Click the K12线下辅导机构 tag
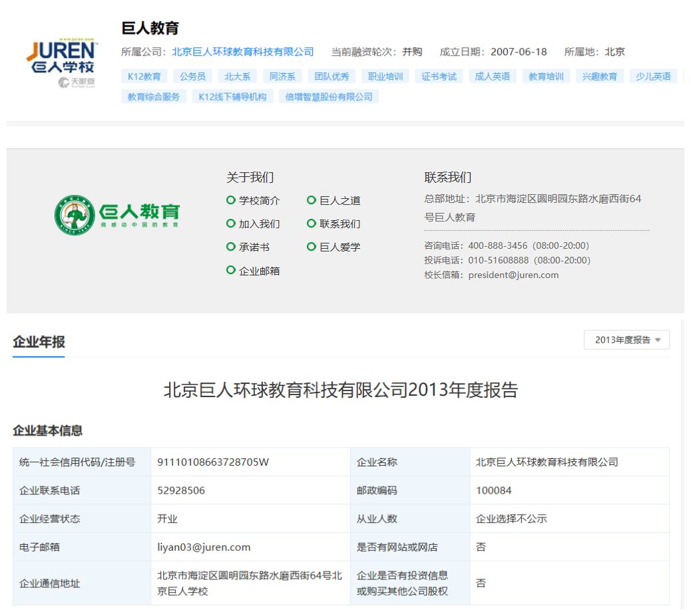This screenshot has height=616, width=691. [x=232, y=96]
